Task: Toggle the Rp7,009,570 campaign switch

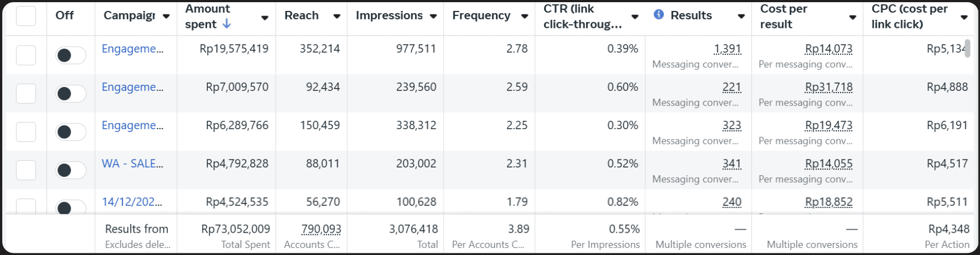Action: click(x=71, y=94)
